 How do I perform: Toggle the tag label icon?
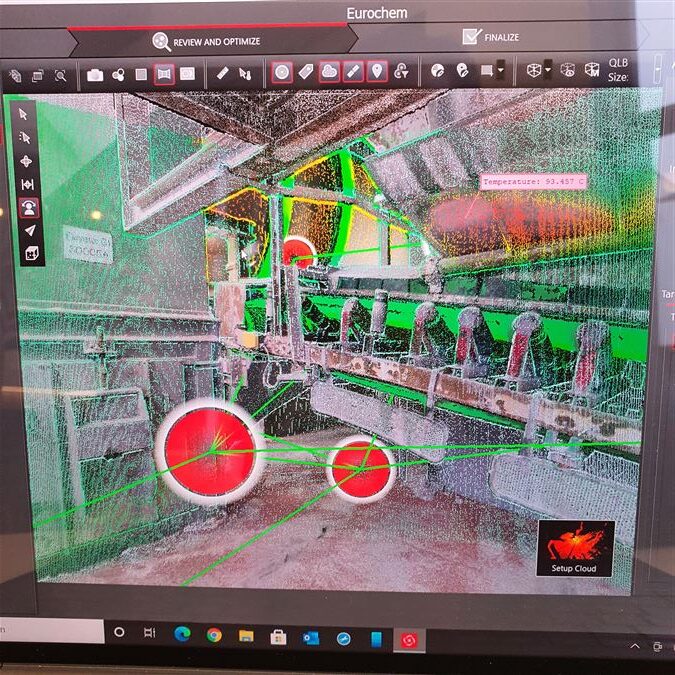(306, 71)
